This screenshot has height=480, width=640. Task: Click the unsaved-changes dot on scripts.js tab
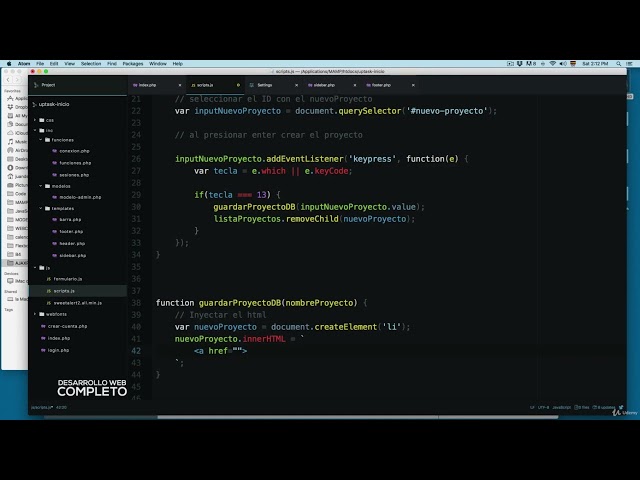[238, 85]
